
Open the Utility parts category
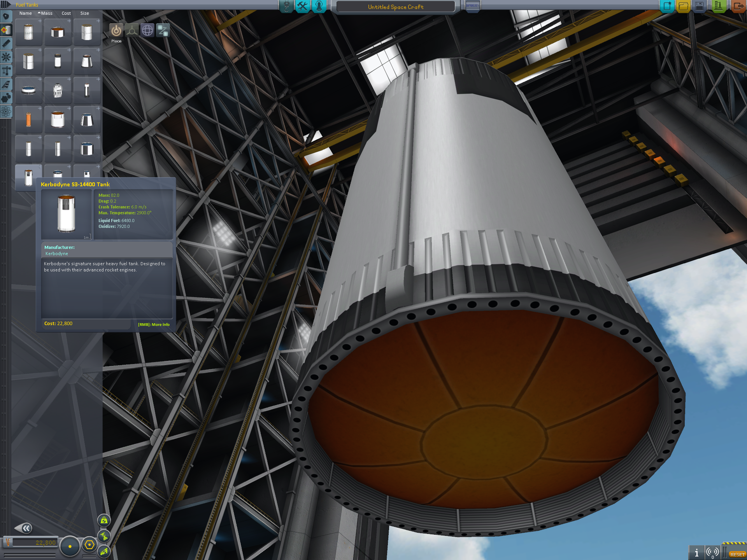pyautogui.click(x=6, y=98)
